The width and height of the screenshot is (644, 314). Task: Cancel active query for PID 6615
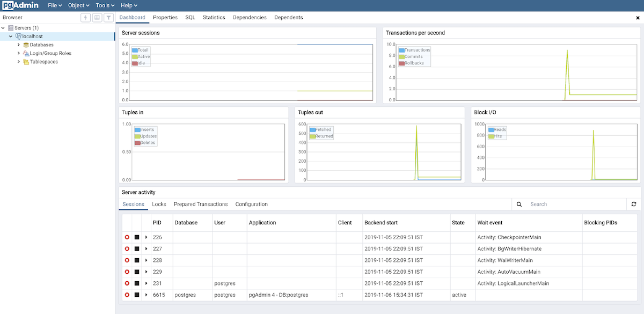click(x=137, y=295)
